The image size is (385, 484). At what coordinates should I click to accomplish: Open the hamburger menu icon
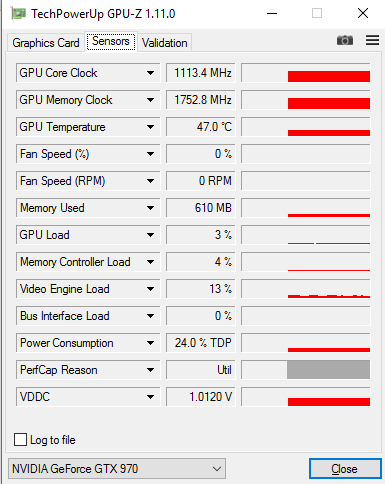(x=372, y=40)
